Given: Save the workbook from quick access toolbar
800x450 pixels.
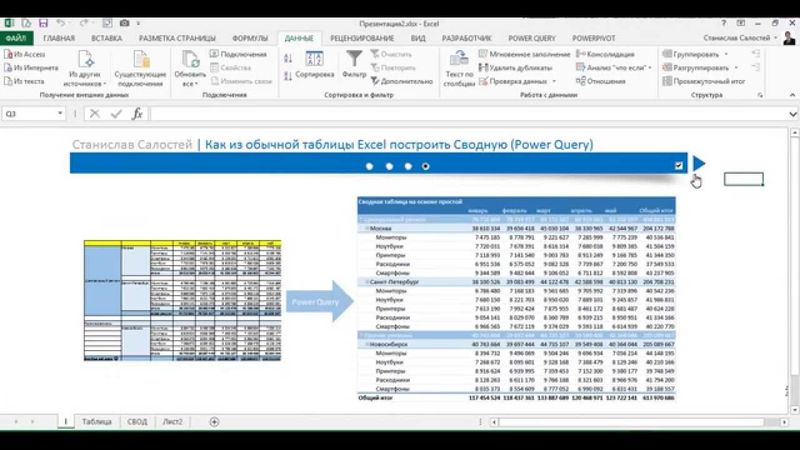Looking at the screenshot, I should pos(43,23).
